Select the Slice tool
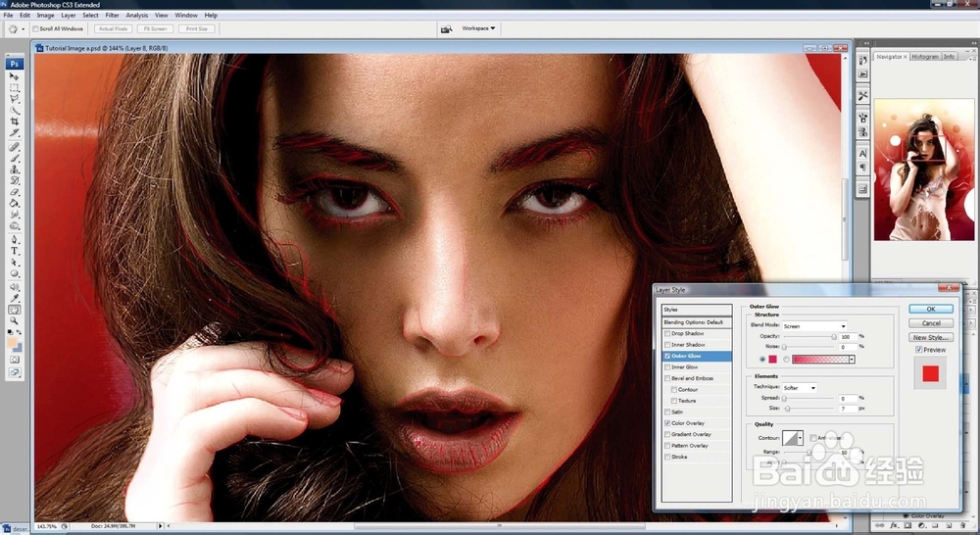 click(14, 132)
